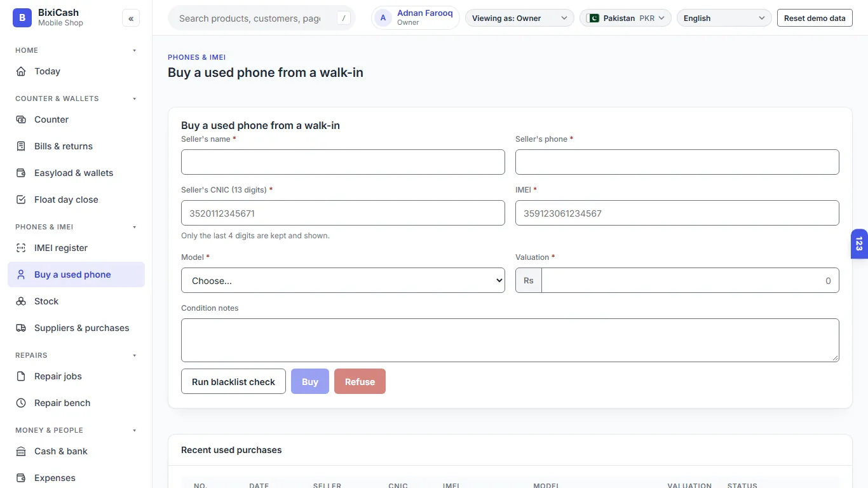This screenshot has width=868, height=488.
Task: Click the Seller's CNIC input field
Action: coord(343,213)
